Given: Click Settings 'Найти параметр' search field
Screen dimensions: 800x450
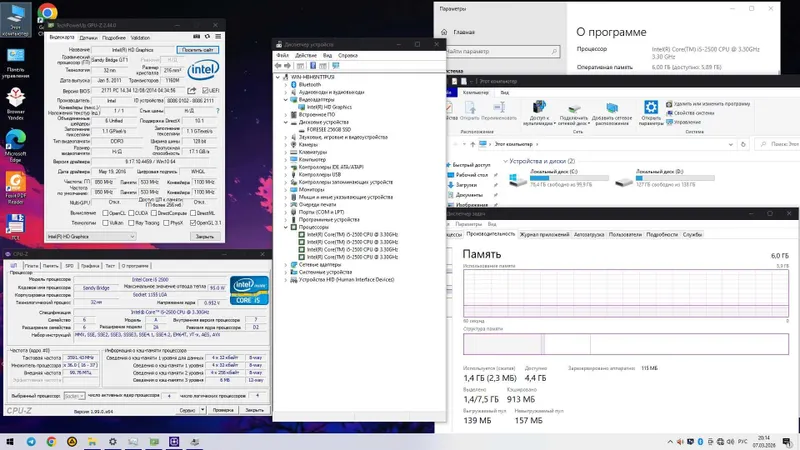Looking at the screenshot, I should (x=502, y=52).
